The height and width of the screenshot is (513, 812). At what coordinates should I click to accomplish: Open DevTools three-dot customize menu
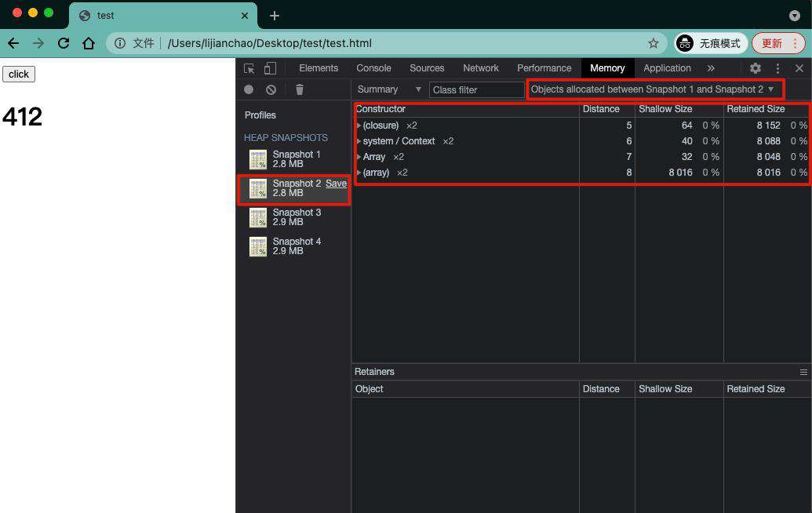pos(777,68)
